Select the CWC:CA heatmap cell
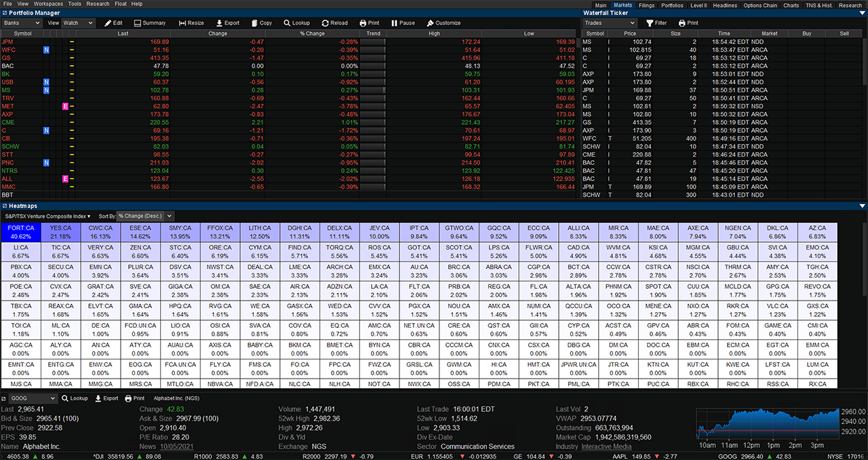 [x=100, y=232]
